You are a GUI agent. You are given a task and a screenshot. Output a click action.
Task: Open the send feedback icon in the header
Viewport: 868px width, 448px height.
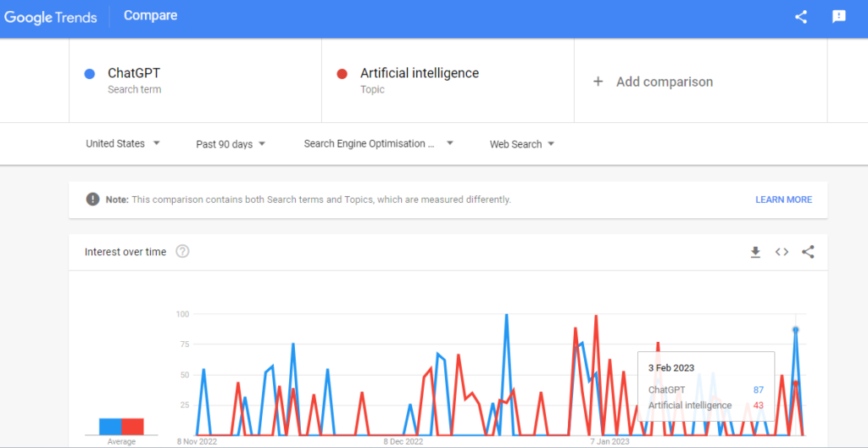(839, 17)
